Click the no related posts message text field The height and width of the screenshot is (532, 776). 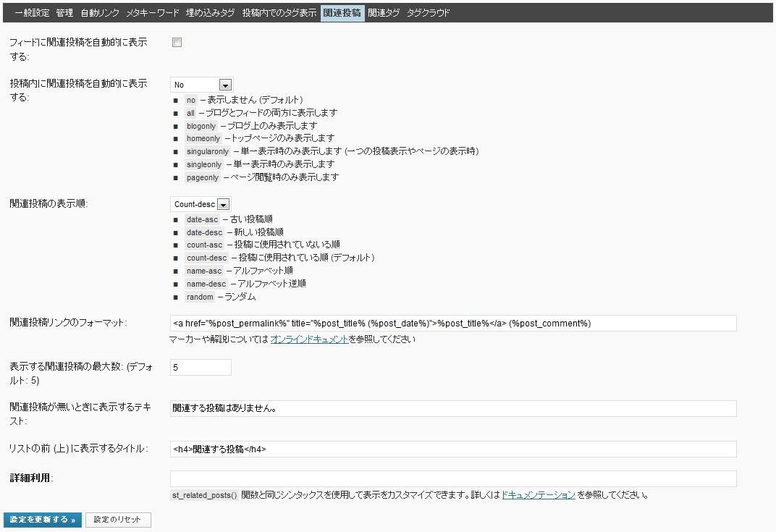pos(453,408)
